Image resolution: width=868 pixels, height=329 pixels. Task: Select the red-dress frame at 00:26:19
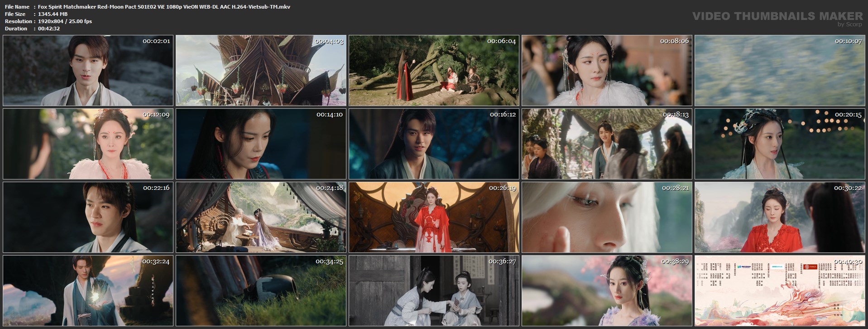pyautogui.click(x=434, y=218)
